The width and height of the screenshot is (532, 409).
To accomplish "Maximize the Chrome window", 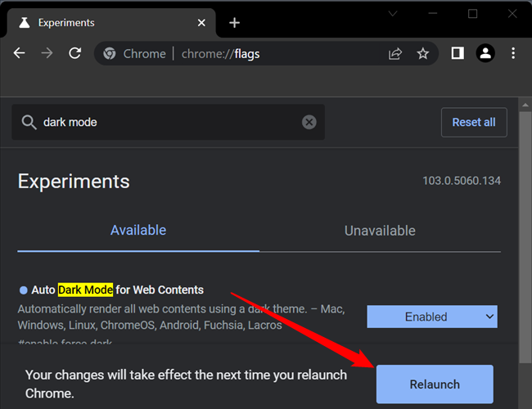I will click(472, 14).
